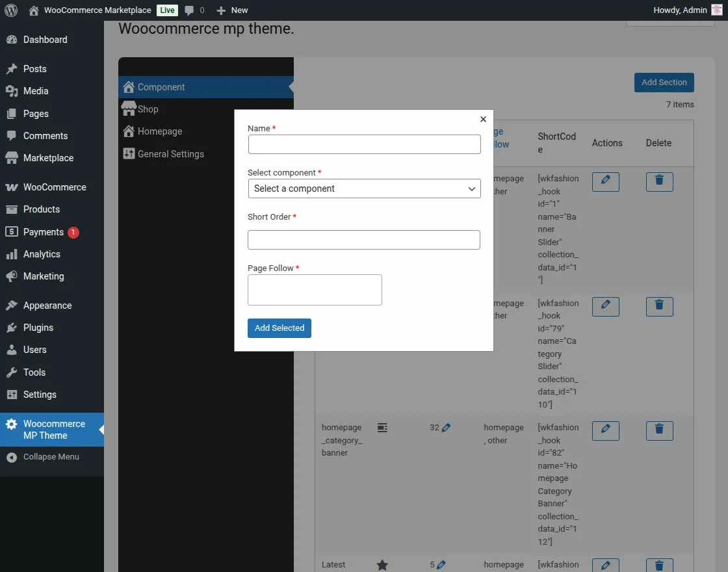This screenshot has width=728, height=572.
Task: Open Woocommerce MP Theme menu item
Action: click(52, 430)
